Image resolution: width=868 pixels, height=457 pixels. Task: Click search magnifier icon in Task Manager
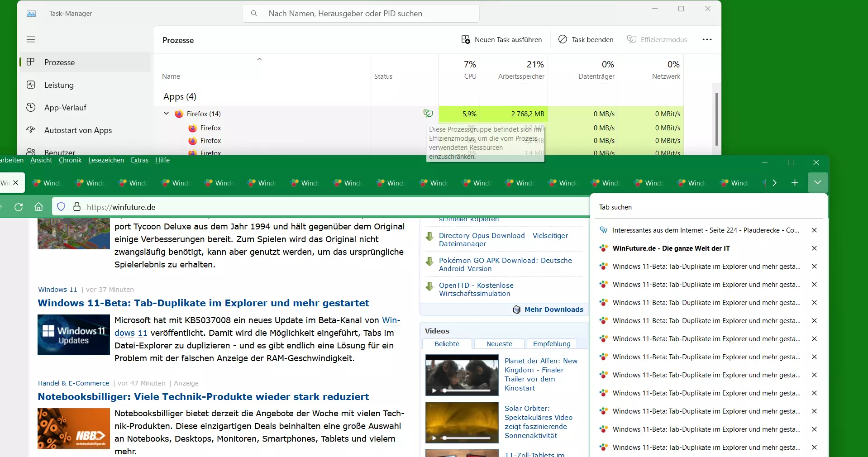pos(254,14)
